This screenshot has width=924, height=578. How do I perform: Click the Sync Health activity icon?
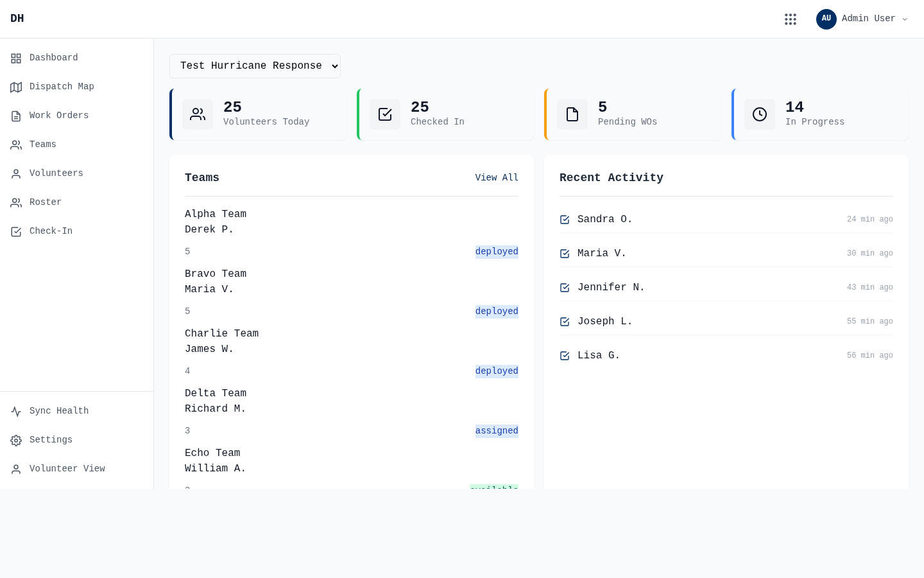pyautogui.click(x=16, y=411)
